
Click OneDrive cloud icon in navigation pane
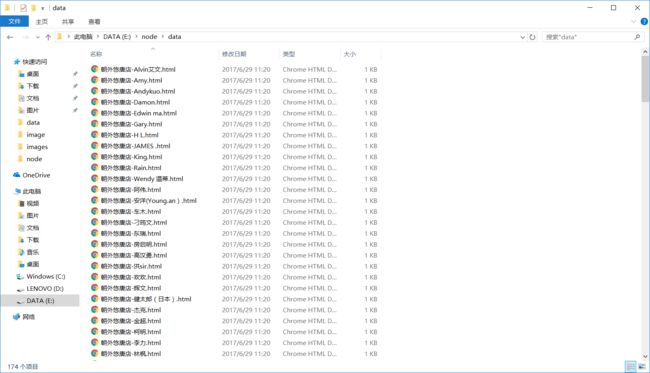17,175
